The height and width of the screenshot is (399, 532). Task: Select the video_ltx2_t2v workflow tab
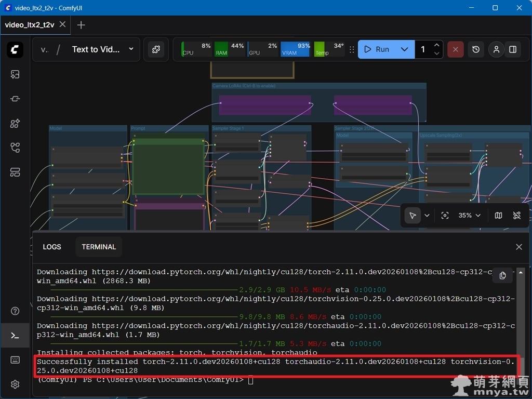pyautogui.click(x=30, y=24)
